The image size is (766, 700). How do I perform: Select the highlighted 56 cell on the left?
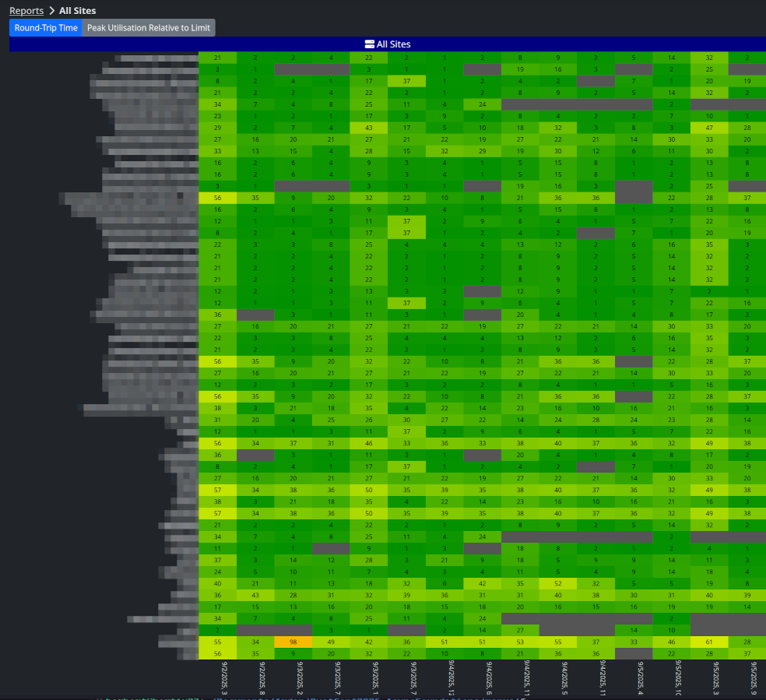pos(217,198)
